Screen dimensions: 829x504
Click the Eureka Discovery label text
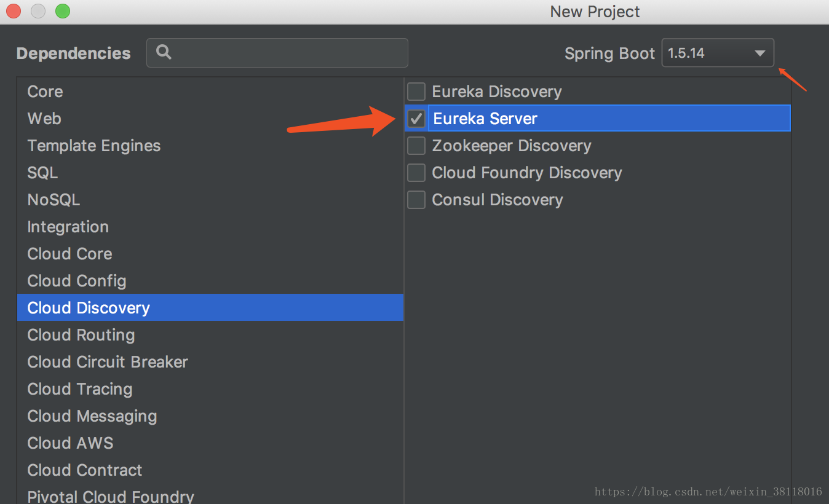coord(497,92)
